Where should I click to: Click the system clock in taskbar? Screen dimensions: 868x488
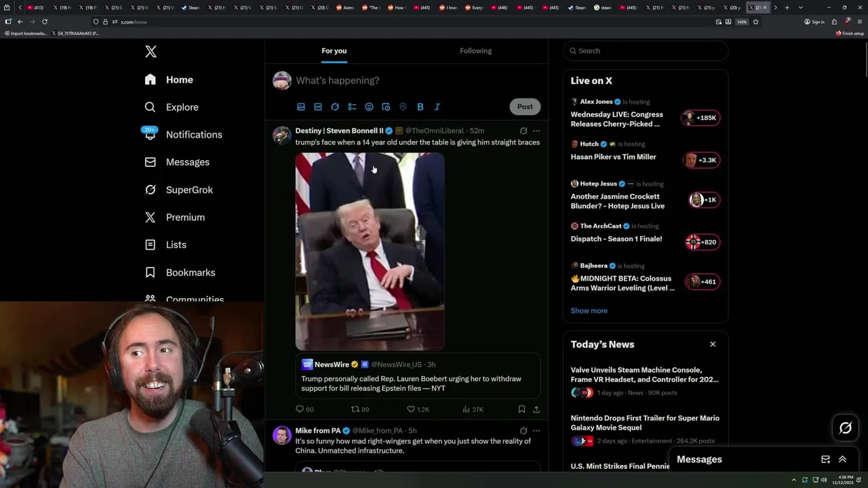pyautogui.click(x=844, y=480)
